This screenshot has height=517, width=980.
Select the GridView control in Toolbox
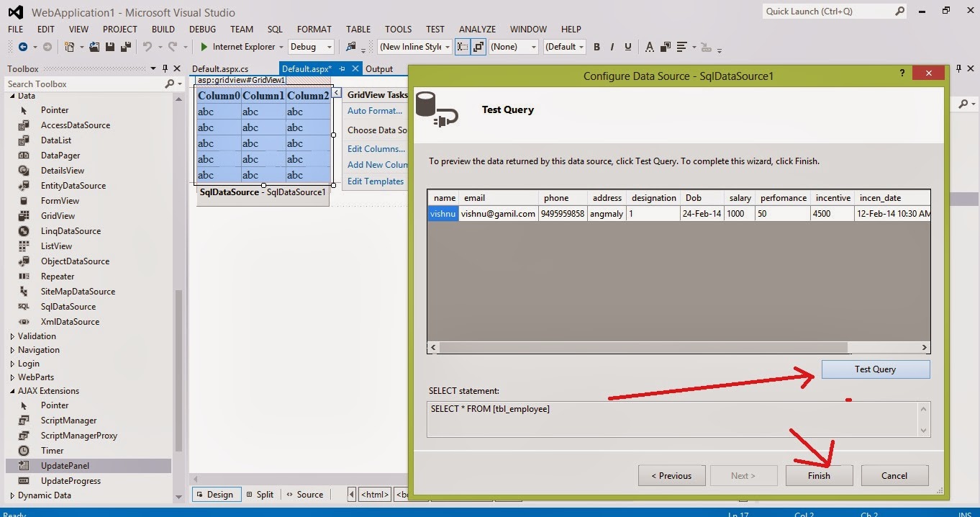pyautogui.click(x=58, y=216)
